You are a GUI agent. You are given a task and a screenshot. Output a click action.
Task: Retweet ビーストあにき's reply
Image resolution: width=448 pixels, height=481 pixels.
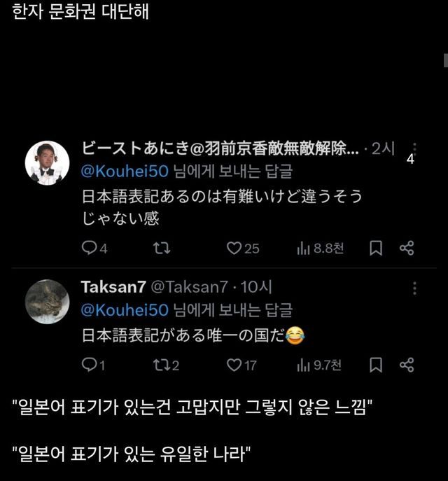coord(162,248)
